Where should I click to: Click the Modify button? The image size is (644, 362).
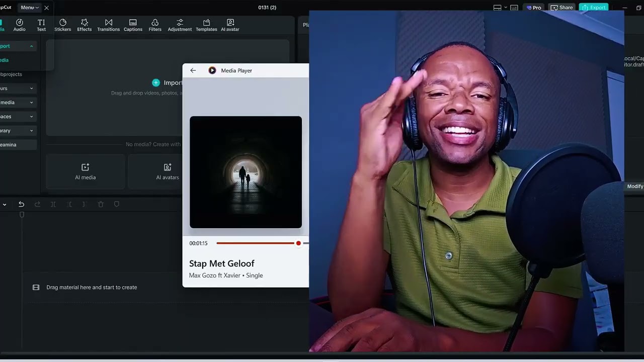[x=634, y=187]
